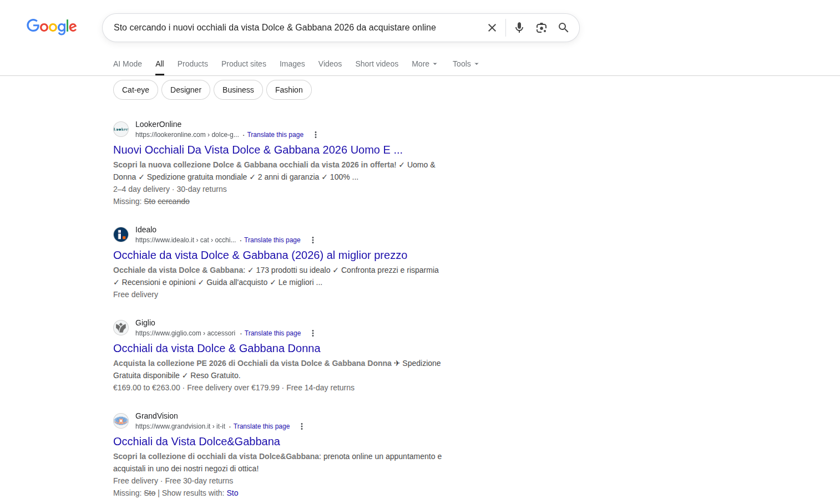Open Idealo result options menu

313,240
